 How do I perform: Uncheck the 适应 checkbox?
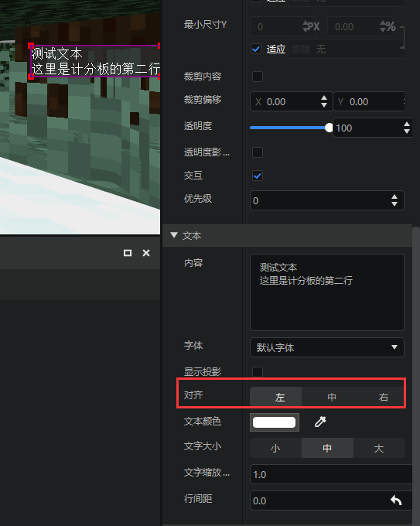(256, 50)
